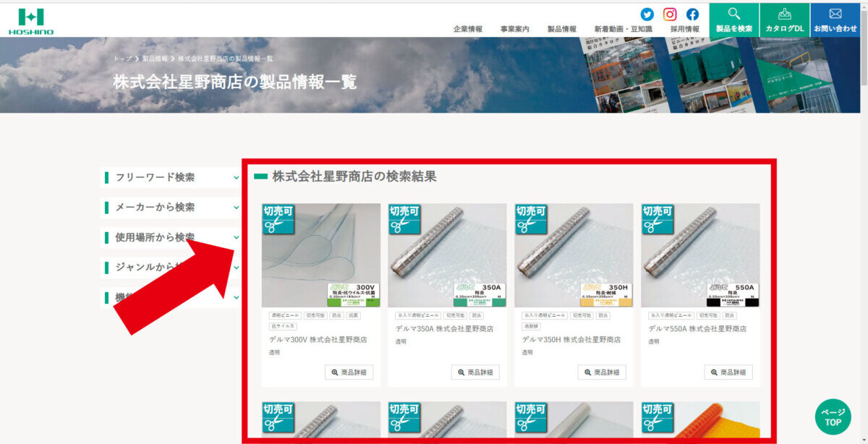
Task: Select the 切売可能 tag on デルマ550A
Action: 710,315
